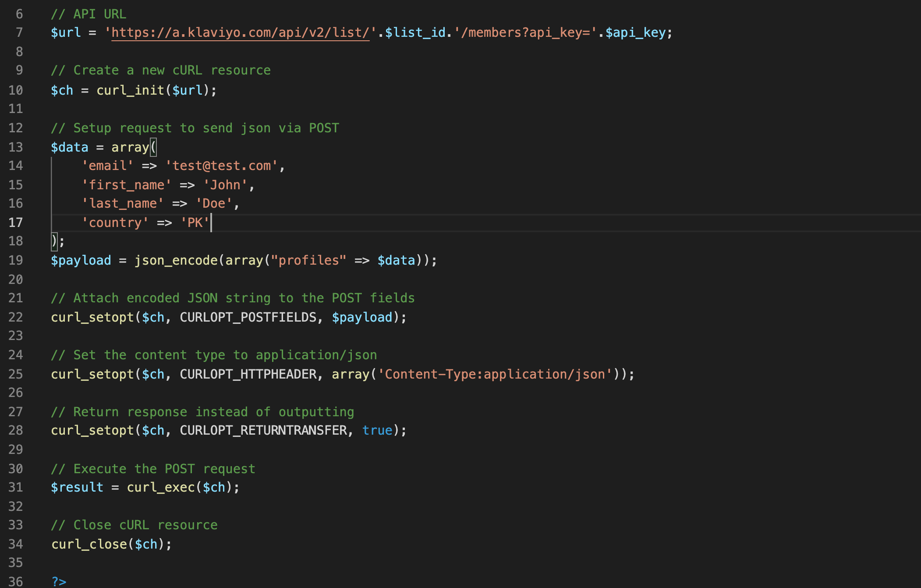Click 'Return response instead of outputting' comment

click(202, 412)
